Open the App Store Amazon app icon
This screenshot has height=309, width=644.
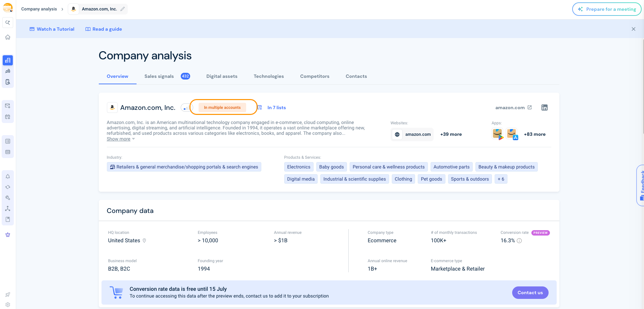click(x=512, y=134)
